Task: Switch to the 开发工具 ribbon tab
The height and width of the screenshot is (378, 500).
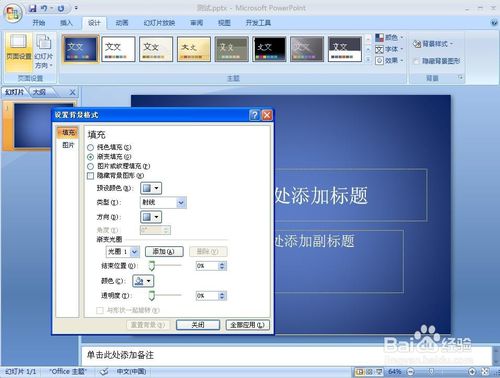Action: [x=258, y=23]
